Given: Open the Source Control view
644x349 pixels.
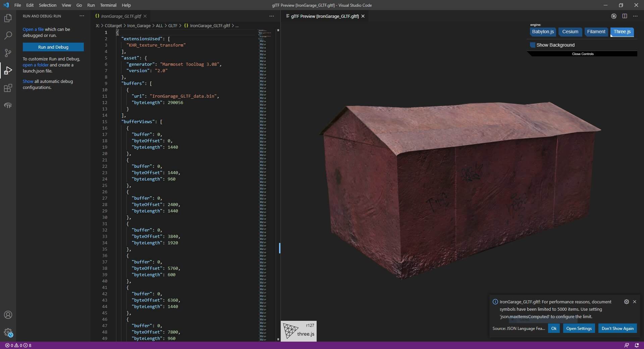Looking at the screenshot, I should coord(8,53).
